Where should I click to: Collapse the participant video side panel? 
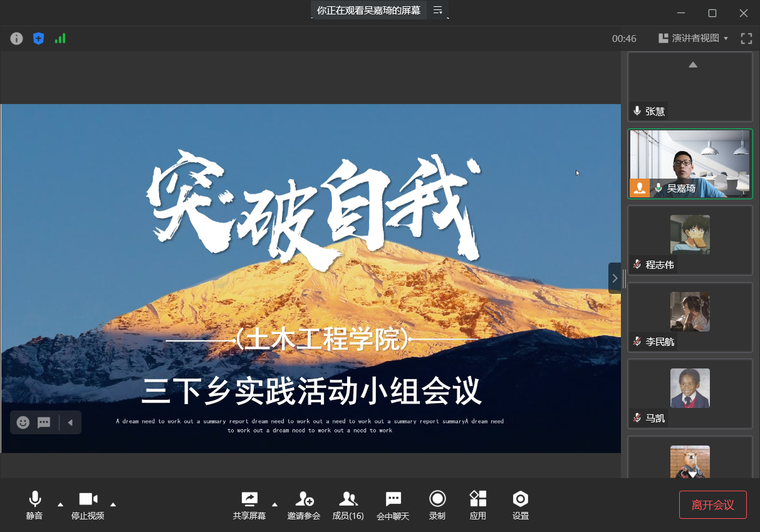pos(615,278)
